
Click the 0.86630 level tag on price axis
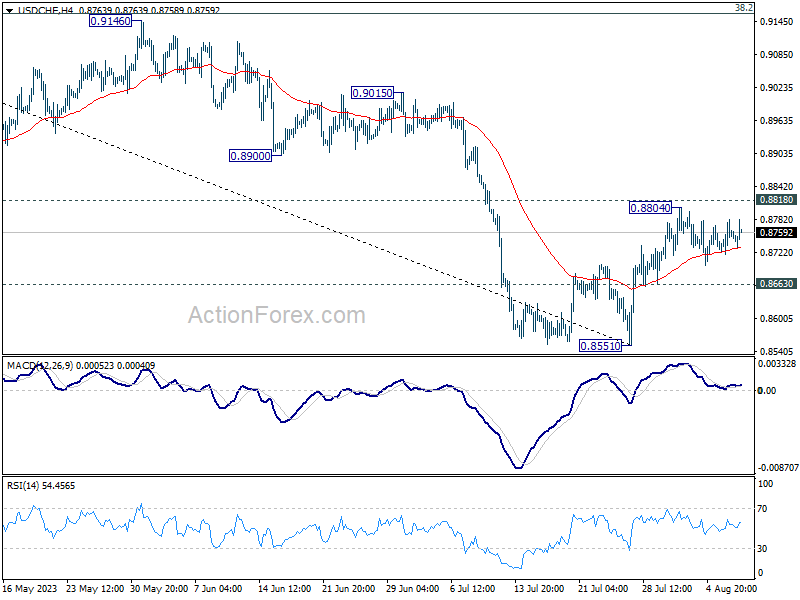pos(777,284)
